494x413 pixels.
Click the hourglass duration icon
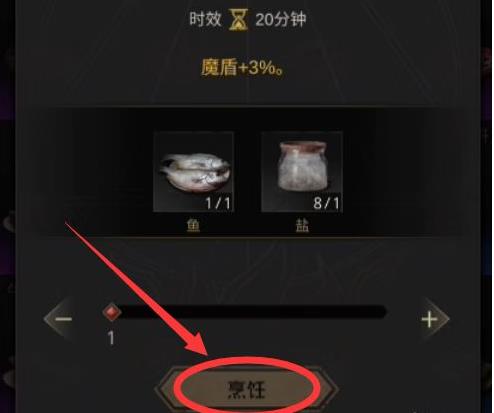[x=238, y=19]
